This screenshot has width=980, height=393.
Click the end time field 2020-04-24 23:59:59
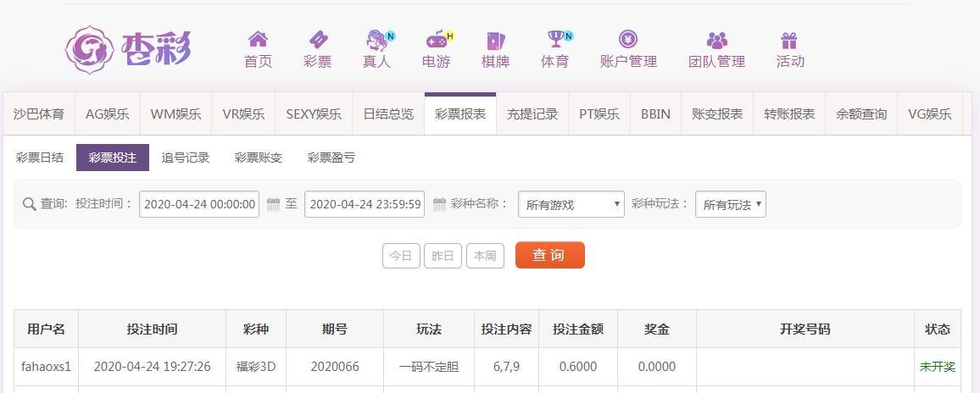click(365, 204)
